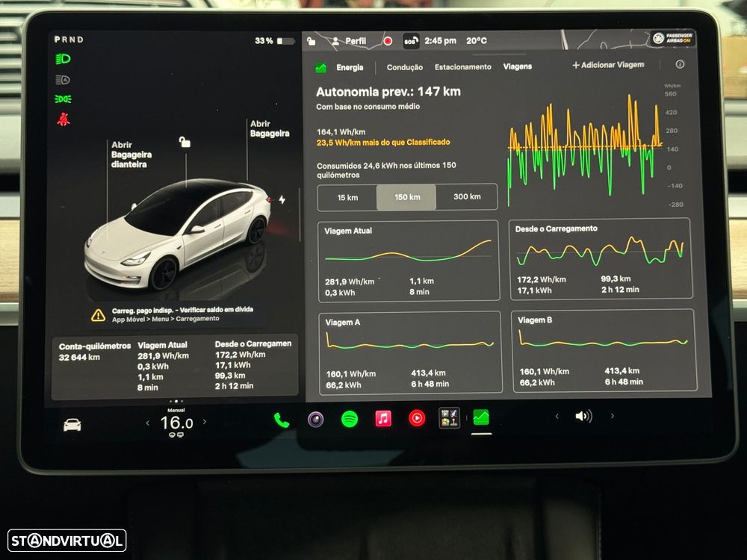Tap the lock icon in status bar
The image size is (747, 560).
click(x=311, y=41)
